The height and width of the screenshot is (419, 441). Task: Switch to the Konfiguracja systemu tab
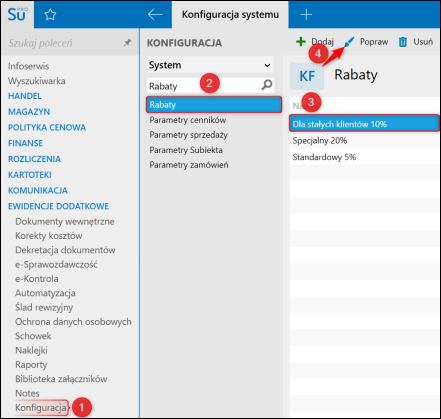point(230,15)
